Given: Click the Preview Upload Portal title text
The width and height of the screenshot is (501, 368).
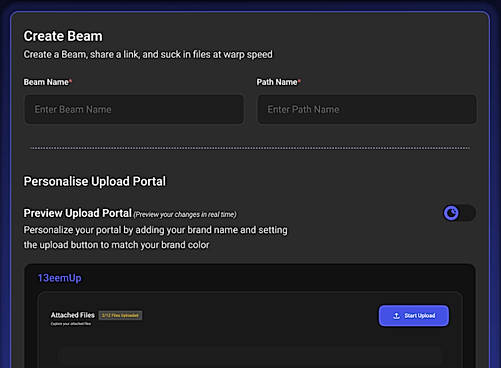Looking at the screenshot, I should (x=78, y=213).
